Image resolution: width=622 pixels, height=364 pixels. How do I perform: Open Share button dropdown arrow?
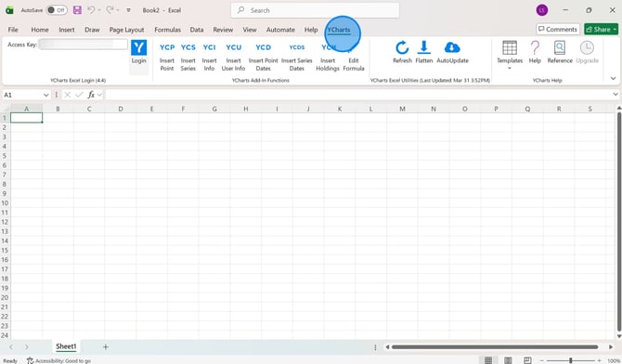tap(615, 30)
